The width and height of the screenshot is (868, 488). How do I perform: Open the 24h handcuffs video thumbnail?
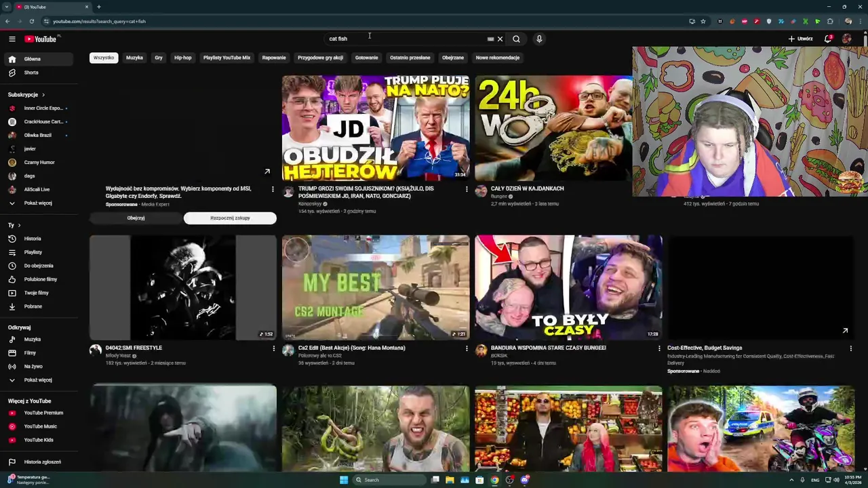point(553,128)
